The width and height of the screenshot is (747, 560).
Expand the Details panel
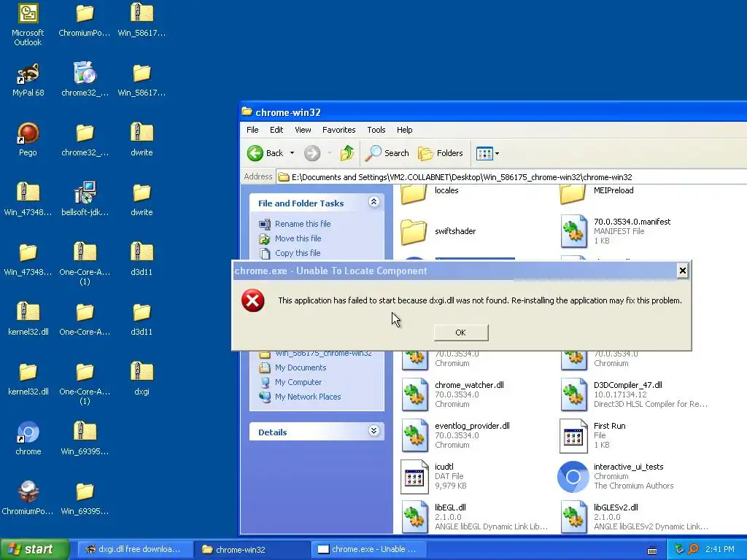(x=374, y=431)
